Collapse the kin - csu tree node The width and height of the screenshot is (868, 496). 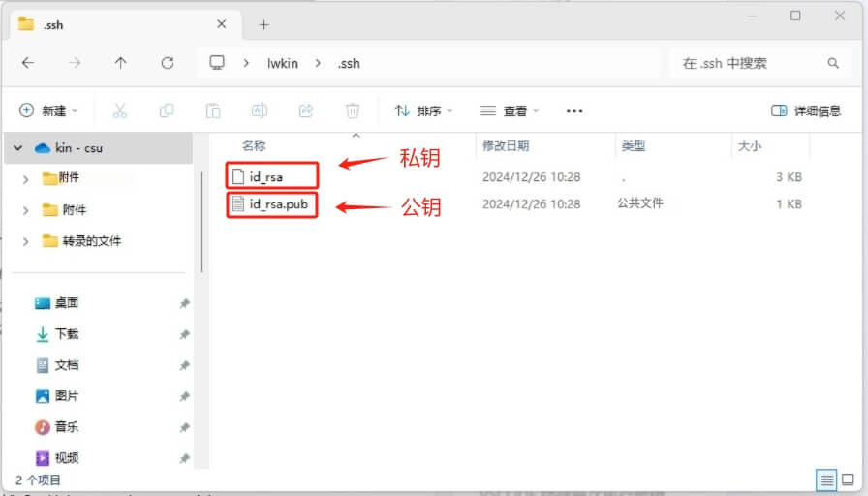18,148
